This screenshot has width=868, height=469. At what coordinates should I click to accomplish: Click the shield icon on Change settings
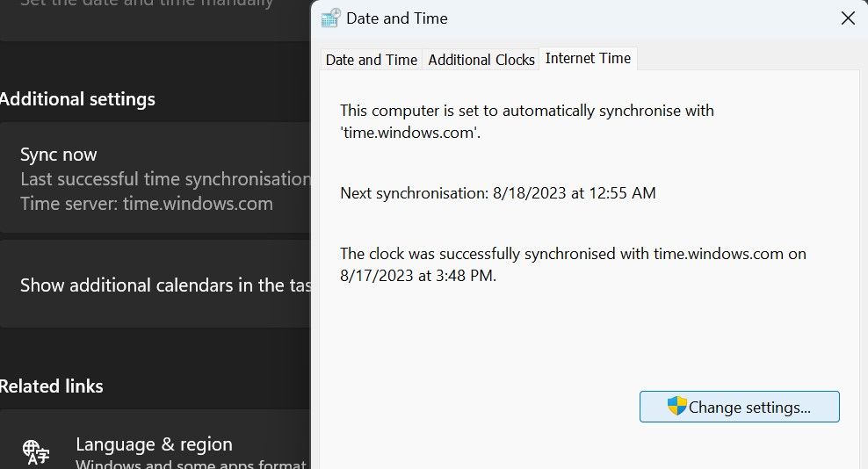(x=676, y=407)
